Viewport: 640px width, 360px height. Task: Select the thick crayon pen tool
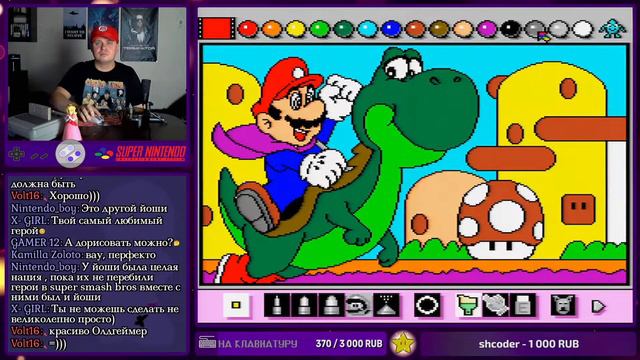pyautogui.click(x=331, y=305)
